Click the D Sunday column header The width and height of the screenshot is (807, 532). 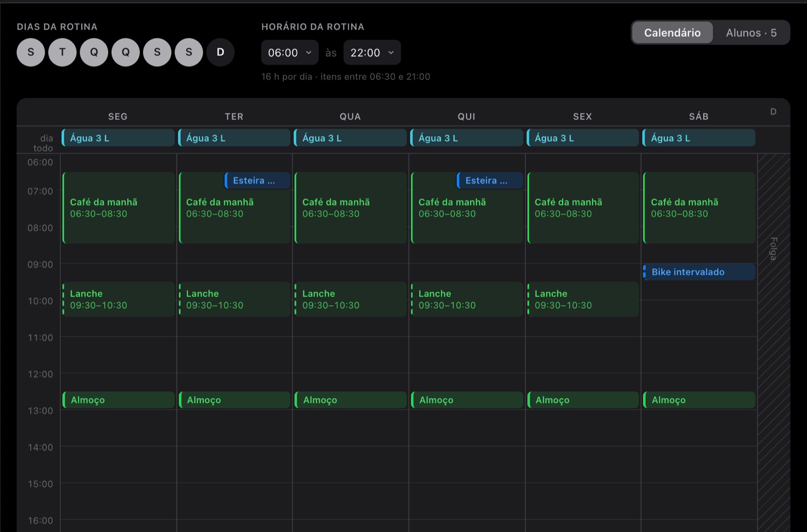tap(773, 112)
